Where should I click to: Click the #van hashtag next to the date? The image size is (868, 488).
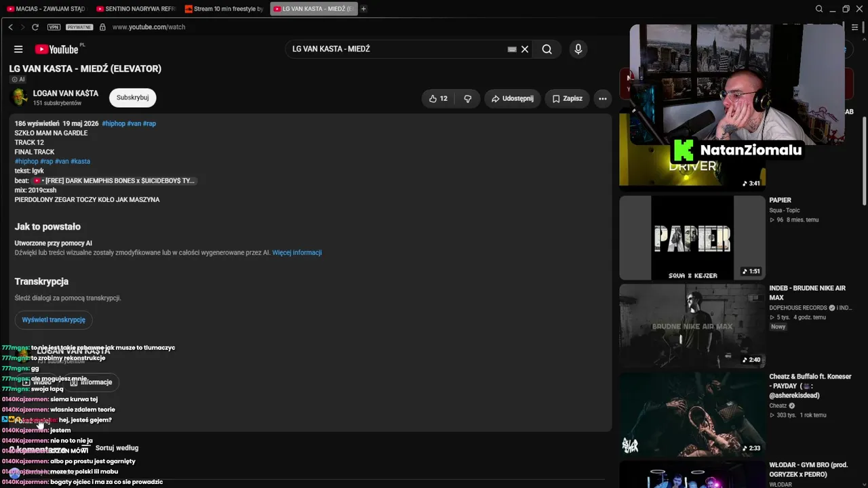134,123
